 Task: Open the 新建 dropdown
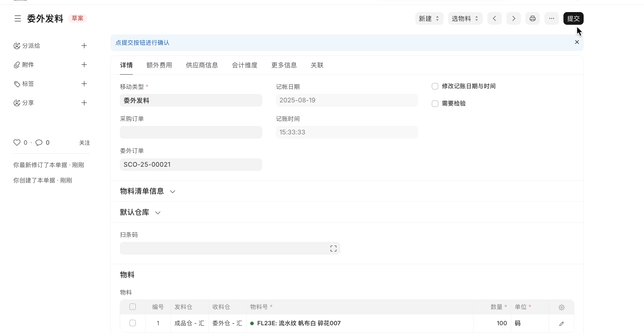429,18
